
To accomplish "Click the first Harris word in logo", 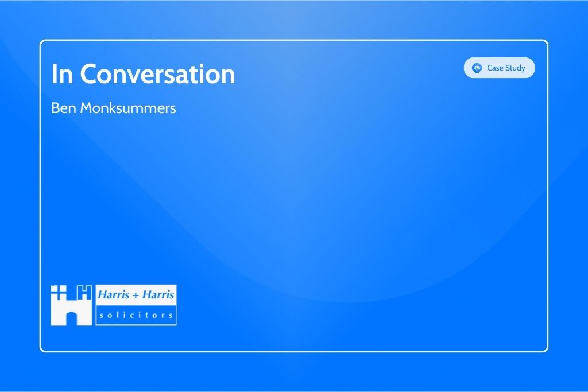I will tap(115, 295).
